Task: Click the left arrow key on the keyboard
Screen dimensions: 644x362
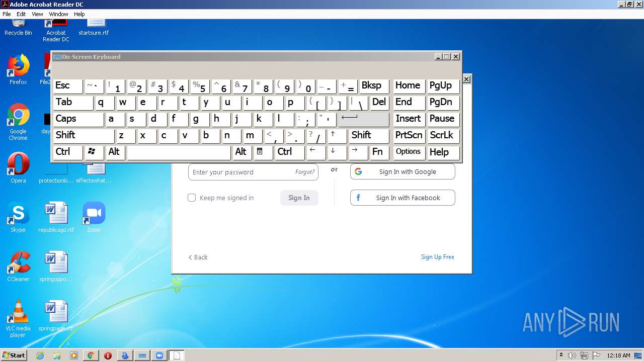Action: pyautogui.click(x=316, y=152)
